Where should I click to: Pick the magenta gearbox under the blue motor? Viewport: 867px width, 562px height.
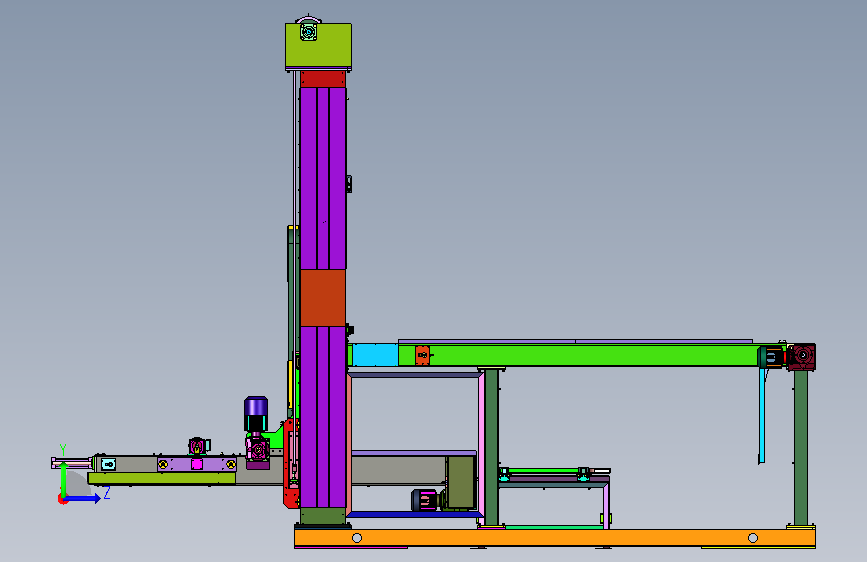(258, 448)
